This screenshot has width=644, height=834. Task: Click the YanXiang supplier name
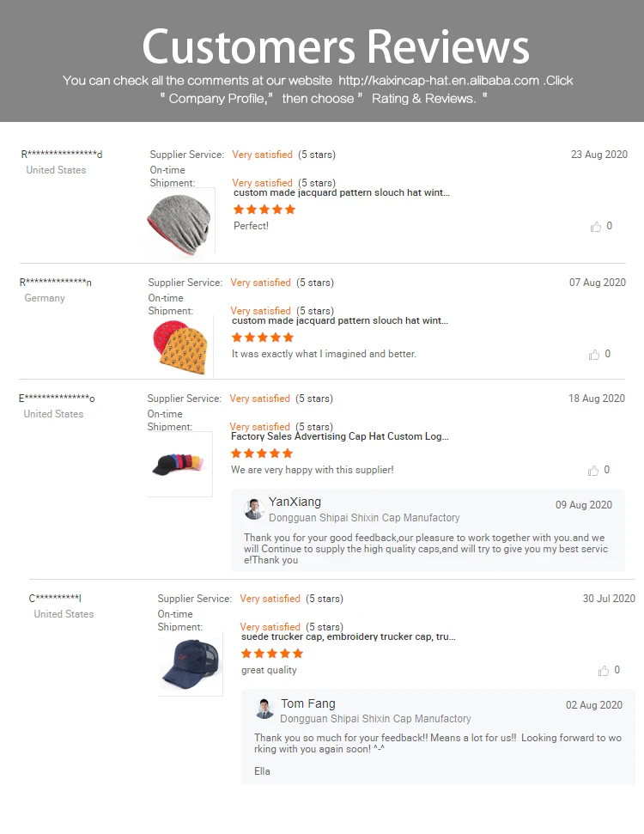click(x=295, y=502)
